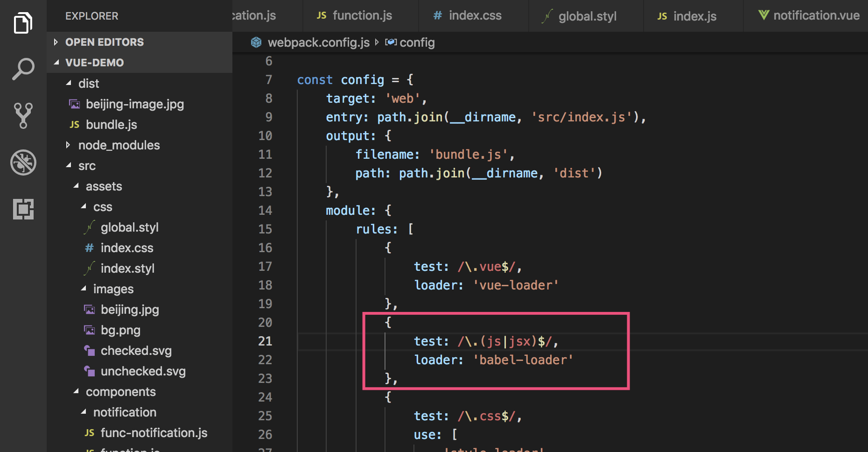Image resolution: width=868 pixels, height=452 pixels.
Task: Click the webpack icon in the breadcrumb bar
Action: [256, 42]
